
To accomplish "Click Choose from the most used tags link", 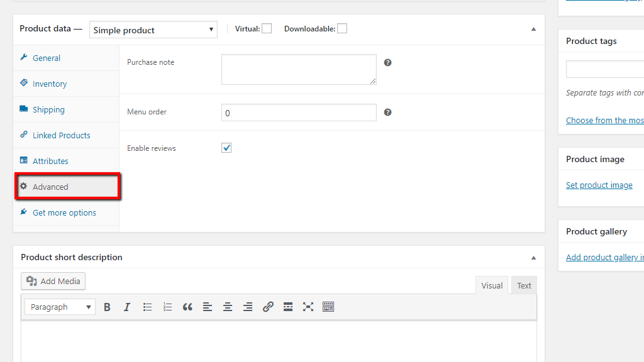I will [x=604, y=120].
